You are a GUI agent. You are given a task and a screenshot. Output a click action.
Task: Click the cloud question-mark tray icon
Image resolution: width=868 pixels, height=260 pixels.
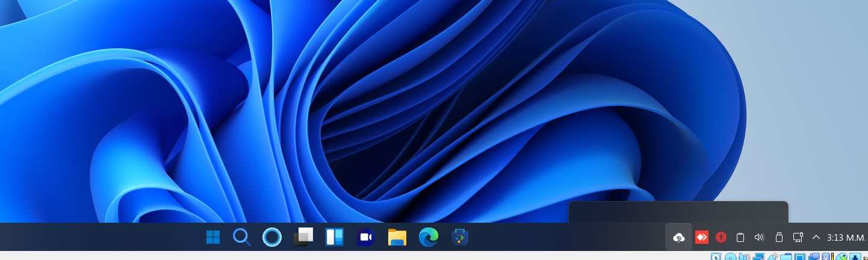679,237
